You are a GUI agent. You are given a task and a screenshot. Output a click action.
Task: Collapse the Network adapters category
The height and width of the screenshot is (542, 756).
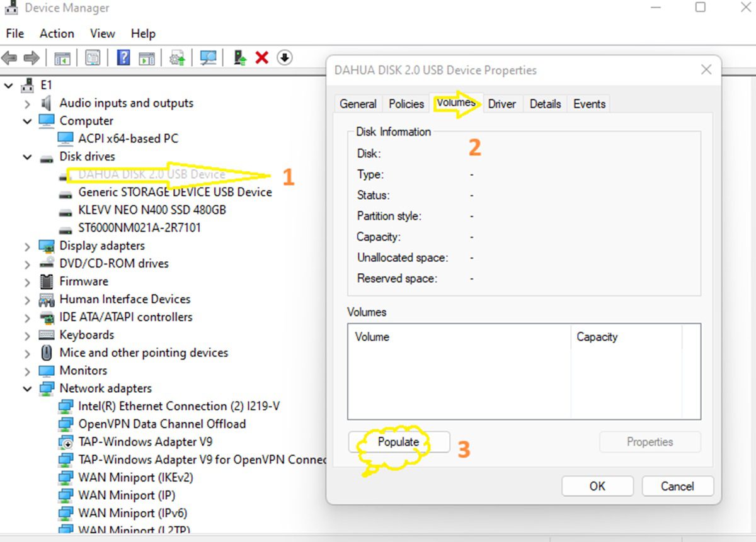coord(27,389)
